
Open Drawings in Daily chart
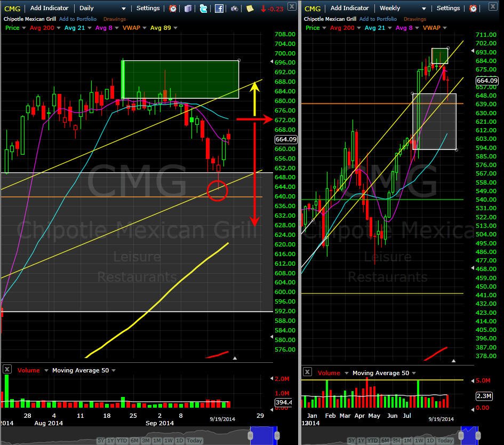[115, 19]
